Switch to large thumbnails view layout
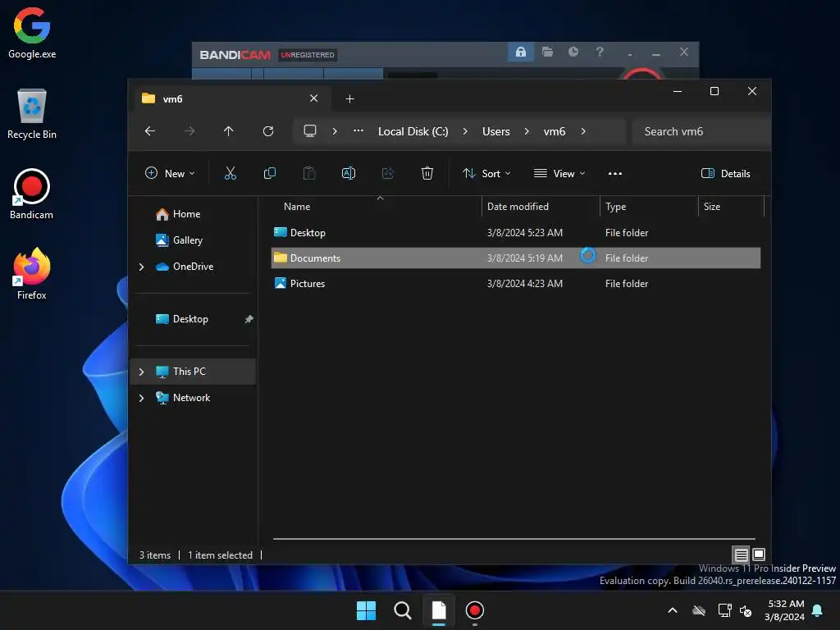Image resolution: width=840 pixels, height=630 pixels. click(x=759, y=555)
